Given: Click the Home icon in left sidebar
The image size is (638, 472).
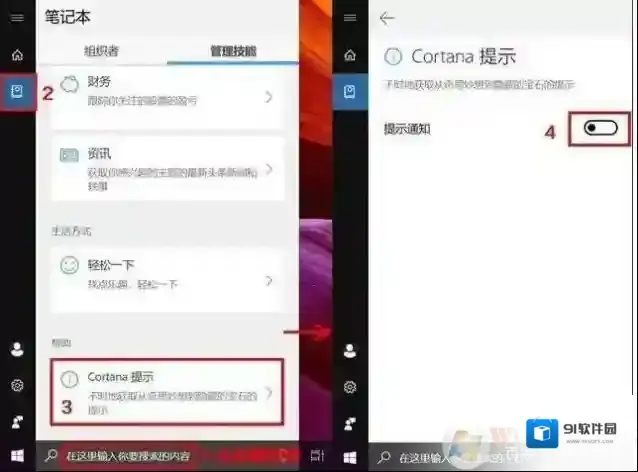Looking at the screenshot, I should click(16, 55).
